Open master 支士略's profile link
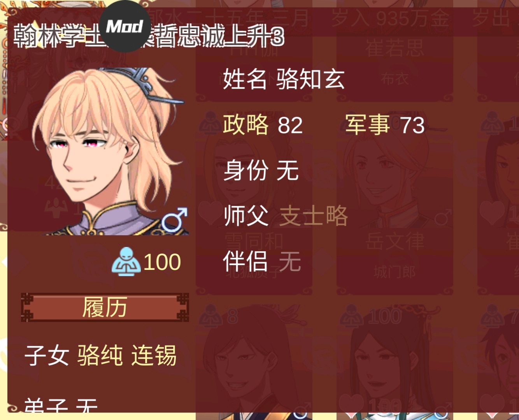Viewport: 519px width, 420px height. coord(314,215)
